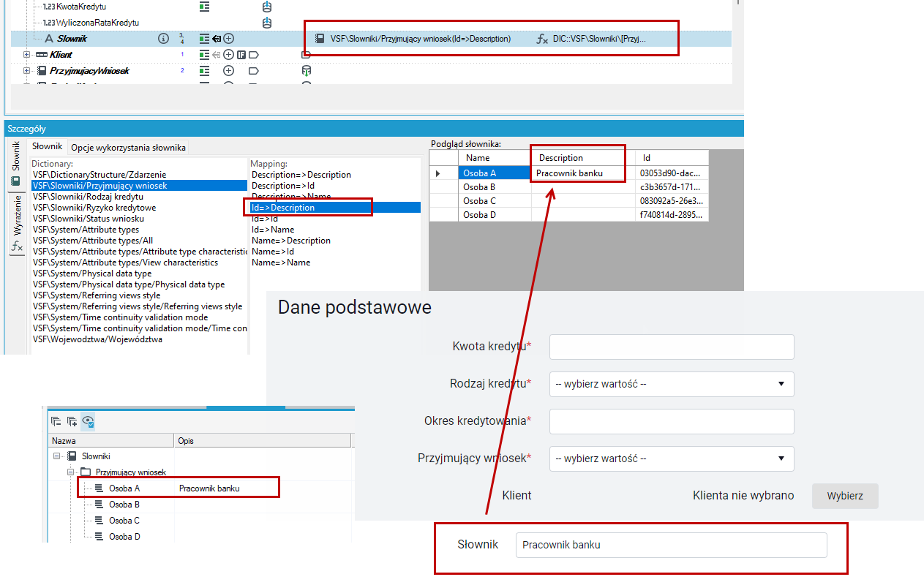This screenshot has width=924, height=585.
Task: Click the Słownik field showing Pracownik banku
Action: pos(672,545)
